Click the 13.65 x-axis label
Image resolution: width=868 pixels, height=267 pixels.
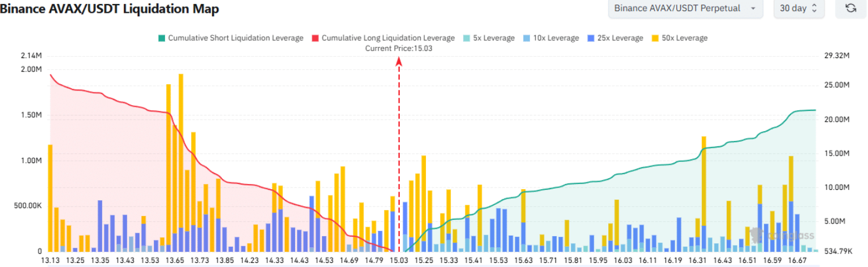[174, 261]
